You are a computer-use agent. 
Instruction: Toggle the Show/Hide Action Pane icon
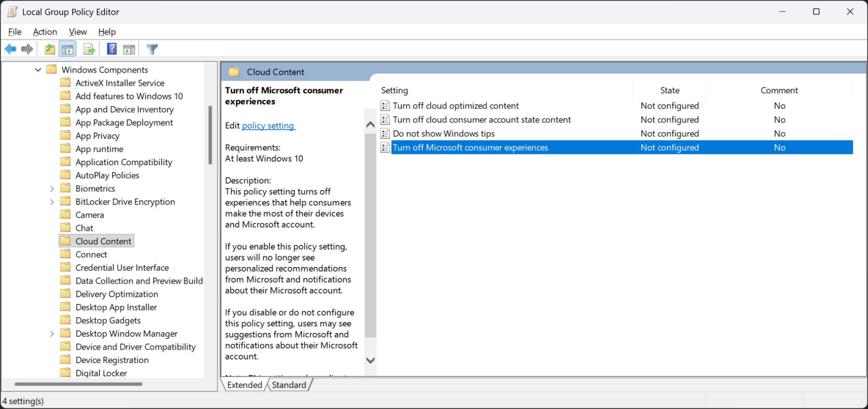coord(129,50)
